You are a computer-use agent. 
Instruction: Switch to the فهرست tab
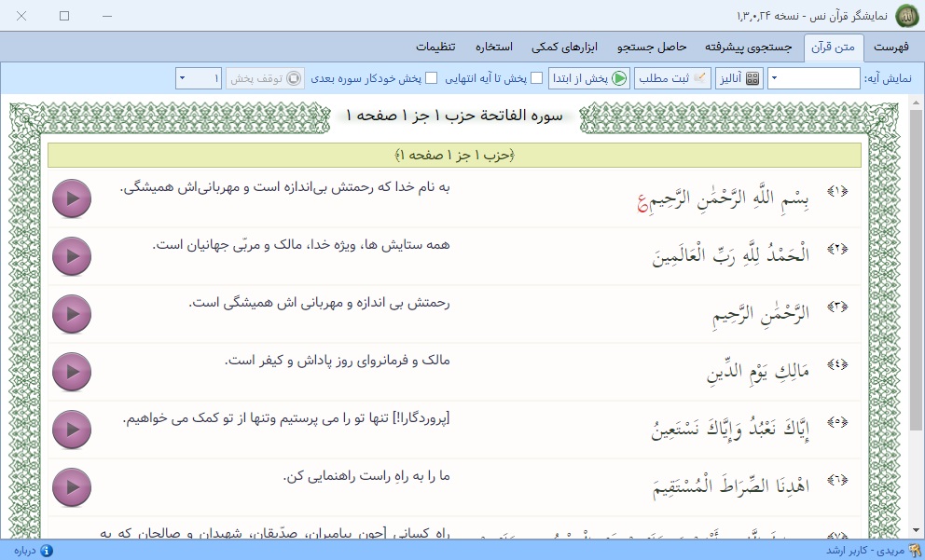[x=890, y=48]
